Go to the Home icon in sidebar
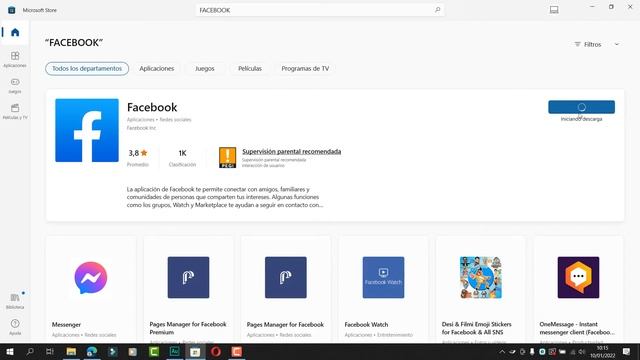The width and height of the screenshot is (640, 360). 15,32
